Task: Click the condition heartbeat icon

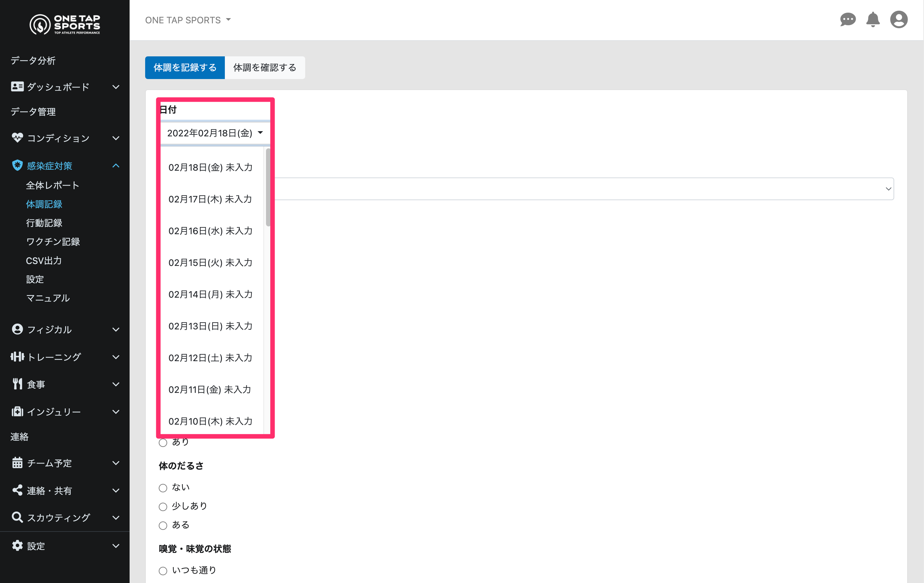Action: (x=17, y=138)
